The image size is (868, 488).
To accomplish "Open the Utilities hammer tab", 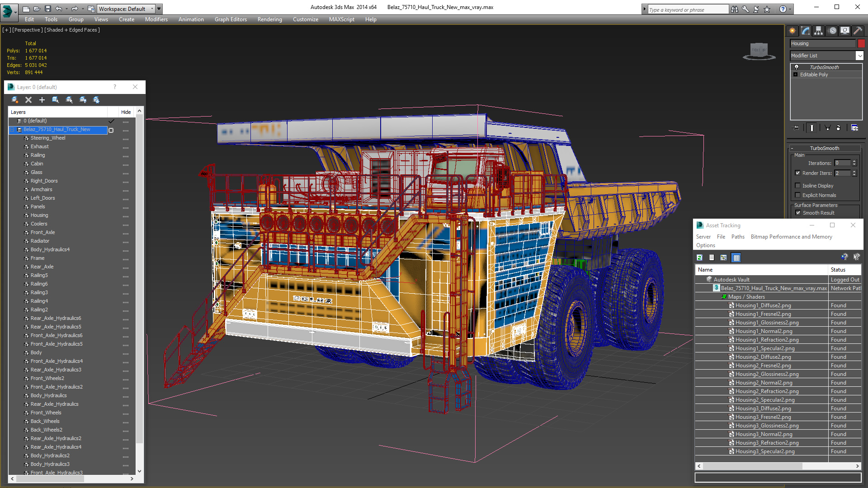I will tap(858, 31).
